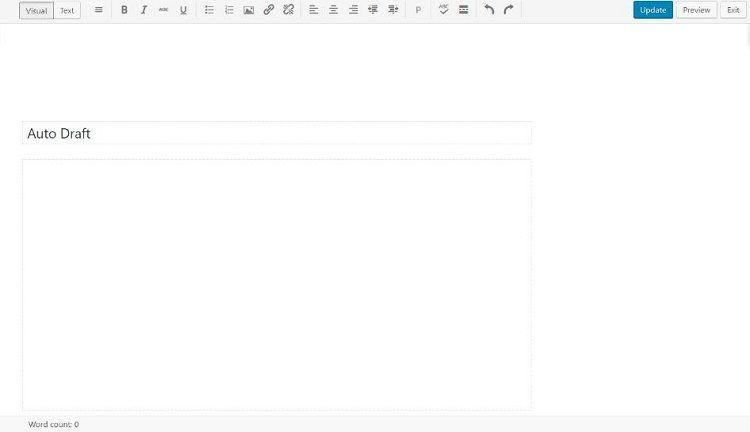
Task: Click the paragraph 'P' format icon
Action: pyautogui.click(x=418, y=10)
